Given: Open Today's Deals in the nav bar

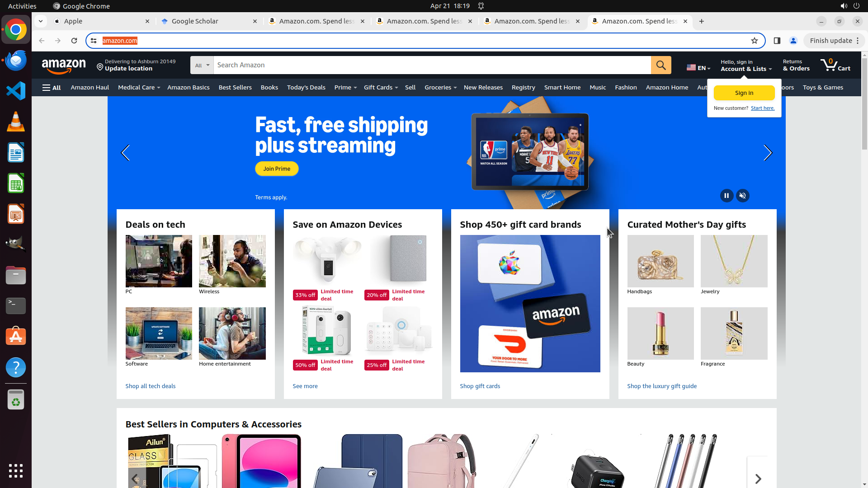Looking at the screenshot, I should point(306,88).
